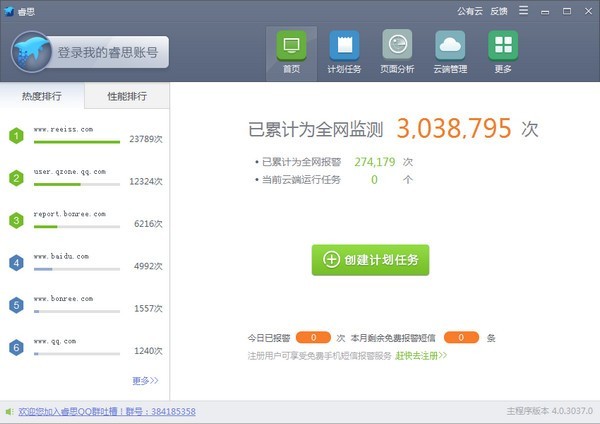Open the QQ群 384185358 welcome link
Image resolution: width=600 pixels, height=424 pixels.
[107, 412]
